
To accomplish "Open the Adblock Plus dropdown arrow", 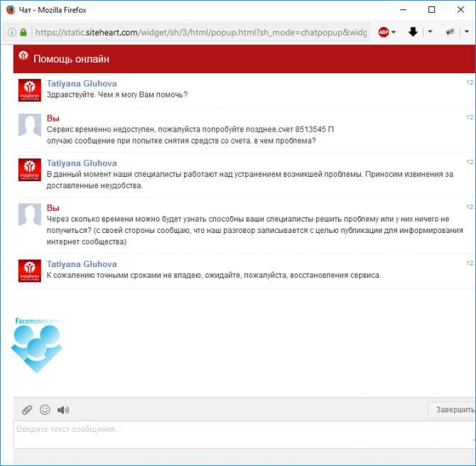I will (x=394, y=32).
